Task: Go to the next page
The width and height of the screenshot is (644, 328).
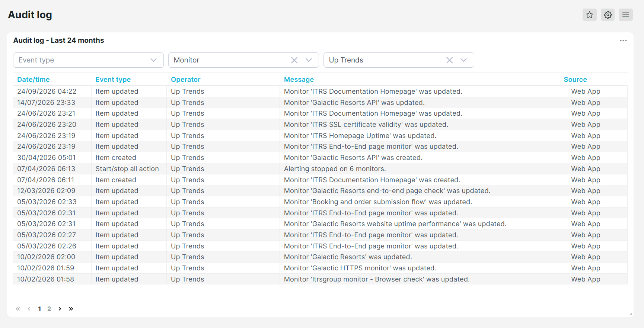Action: tap(60, 309)
